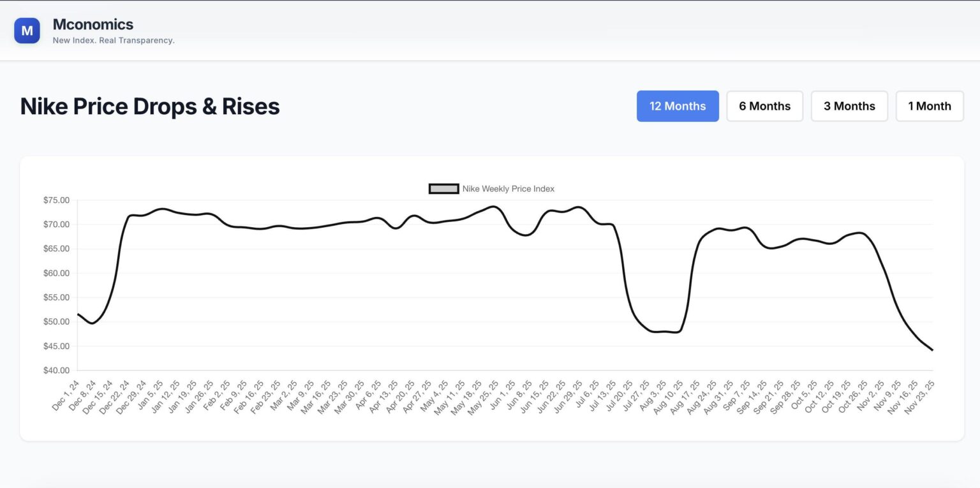Click the chart line at its May peak
This screenshot has height=488, width=980.
[x=492, y=207]
